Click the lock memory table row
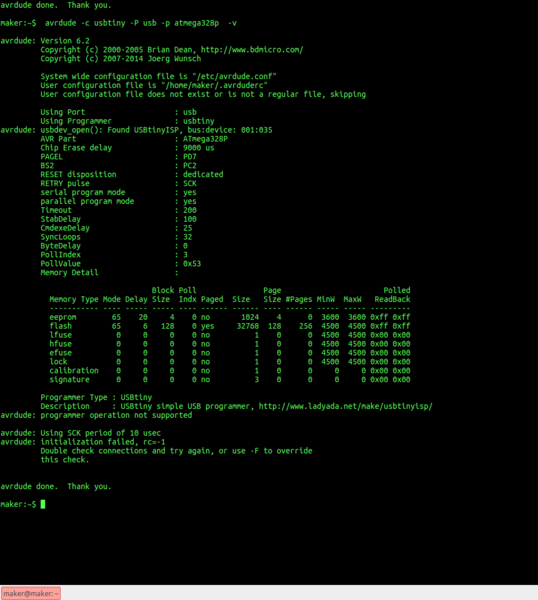This screenshot has width=538, height=600. 230,362
